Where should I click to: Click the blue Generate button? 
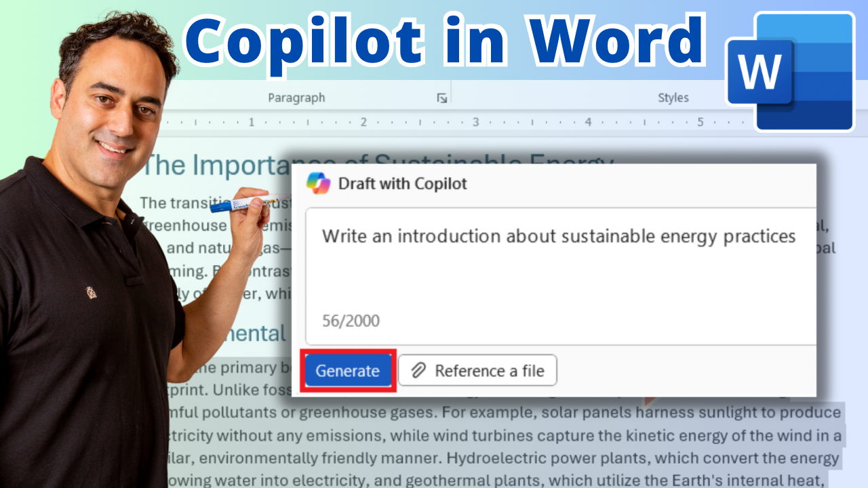tap(348, 371)
